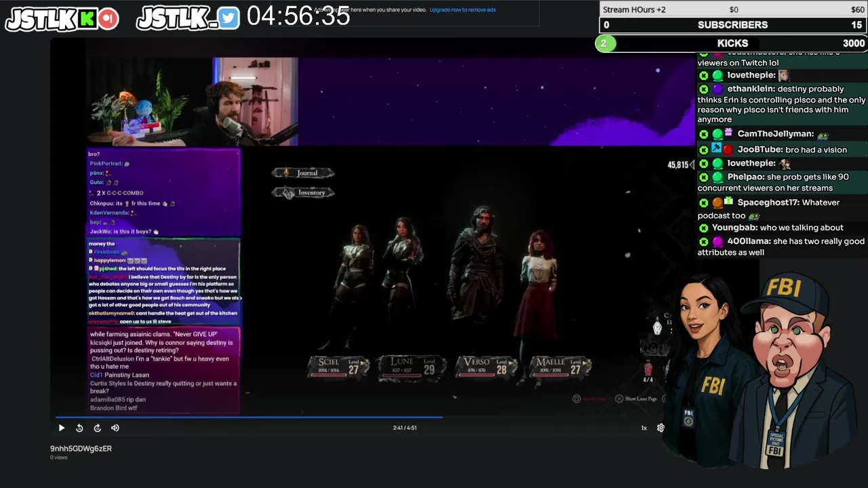Click the rewind-seconds circular arrow icon
The height and width of the screenshot is (488, 868).
coord(79,428)
